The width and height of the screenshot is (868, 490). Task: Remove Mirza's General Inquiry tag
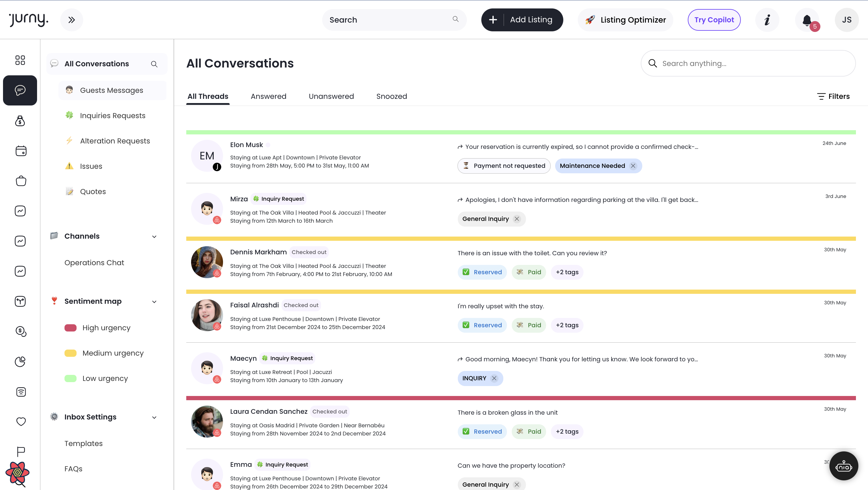click(x=517, y=219)
